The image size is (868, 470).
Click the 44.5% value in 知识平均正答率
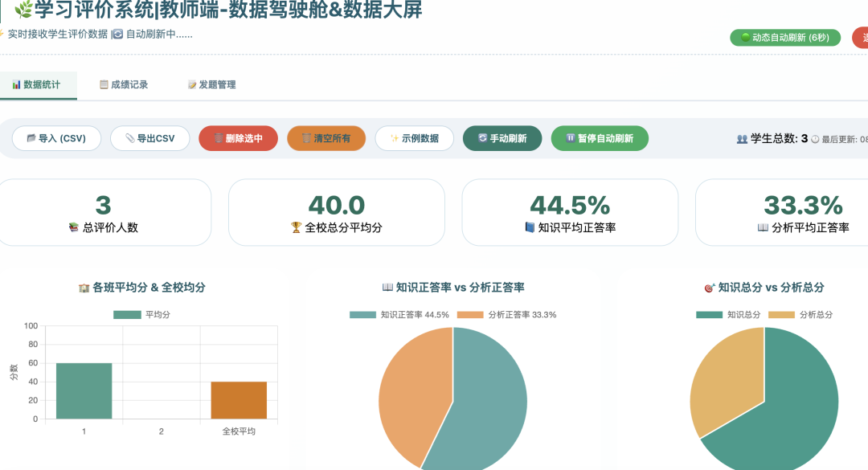click(x=570, y=206)
